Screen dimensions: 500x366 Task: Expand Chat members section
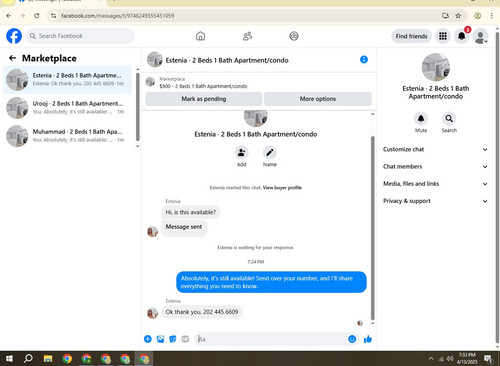pyautogui.click(x=435, y=167)
